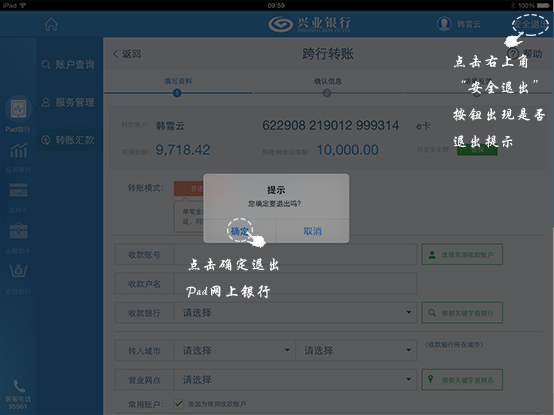Cancel exit dialog with 取消

[x=313, y=231]
